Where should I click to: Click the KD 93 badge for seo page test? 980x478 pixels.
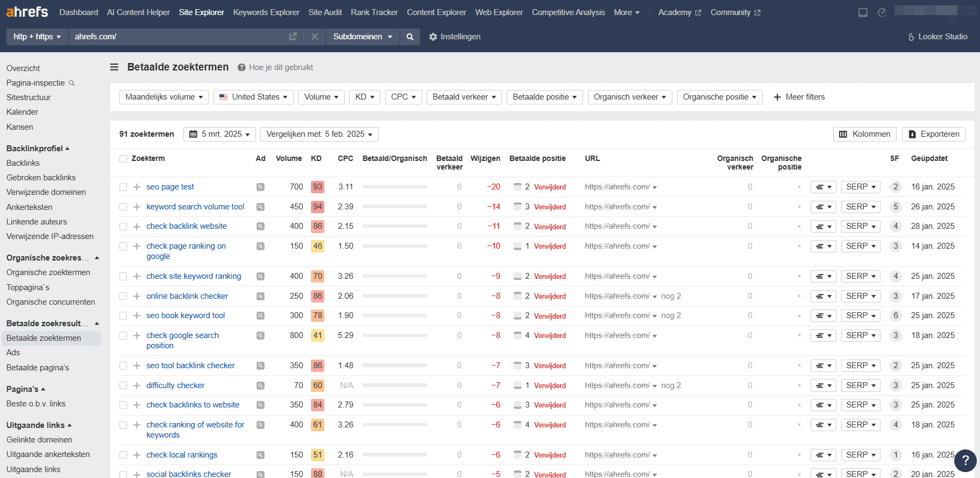point(318,187)
